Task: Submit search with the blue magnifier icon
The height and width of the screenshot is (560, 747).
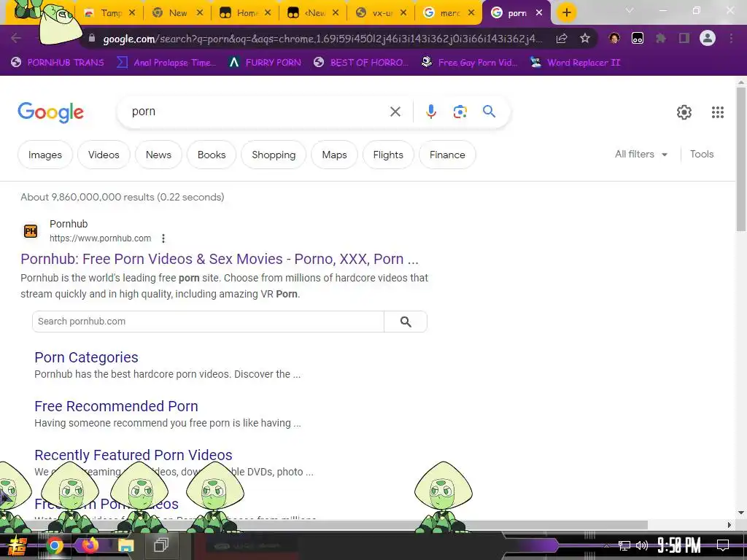Action: pyautogui.click(x=489, y=112)
